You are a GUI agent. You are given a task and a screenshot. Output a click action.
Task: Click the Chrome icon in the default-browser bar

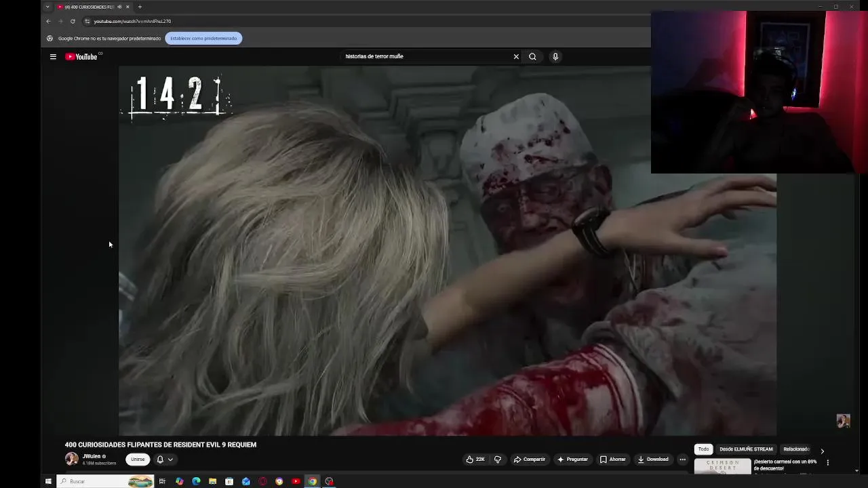(50, 39)
